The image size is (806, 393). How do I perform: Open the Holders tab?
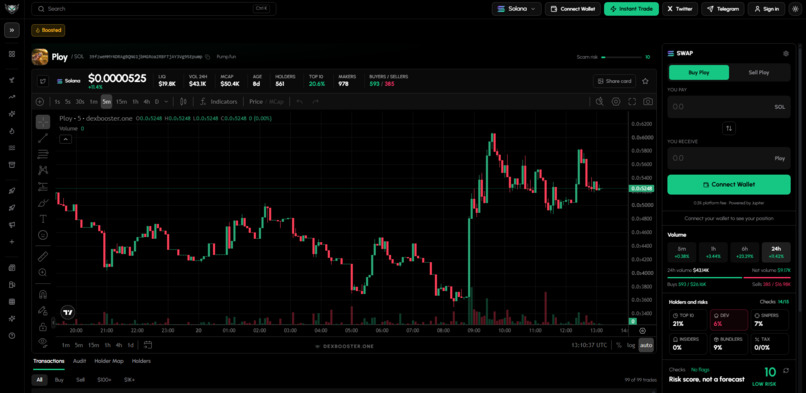pyautogui.click(x=141, y=361)
